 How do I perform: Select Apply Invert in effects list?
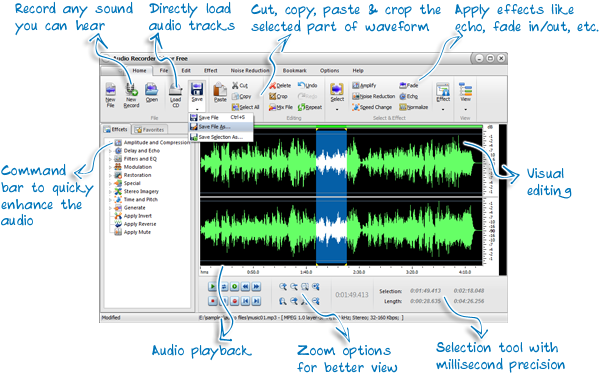(x=134, y=216)
